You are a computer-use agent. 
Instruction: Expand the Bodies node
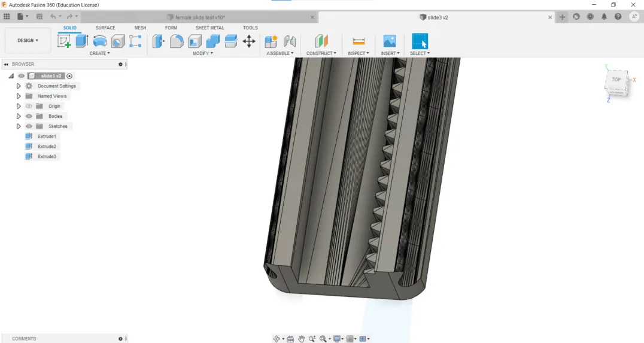coord(19,116)
